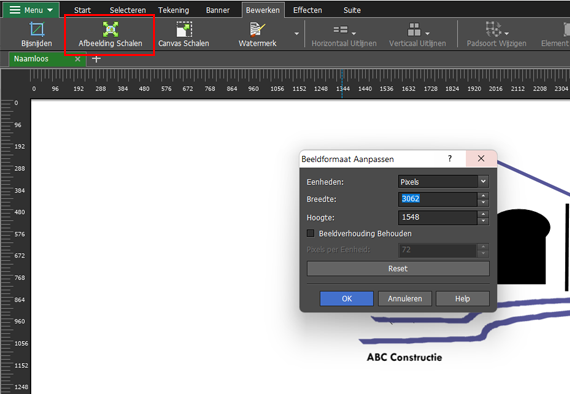Expand the Watermerk dropdown arrow
The width and height of the screenshot is (570, 394).
(297, 34)
